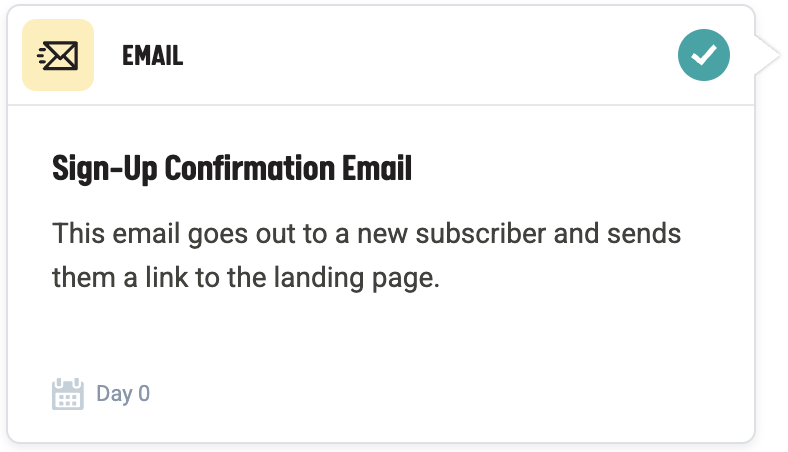Click empty header space between EMAIL and checkmark
Screen dimensions: 788x452
point(420,56)
